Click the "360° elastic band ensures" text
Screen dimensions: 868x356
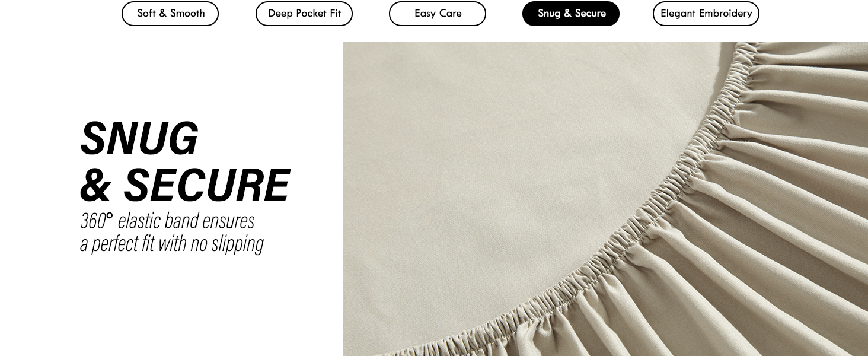pos(167,221)
